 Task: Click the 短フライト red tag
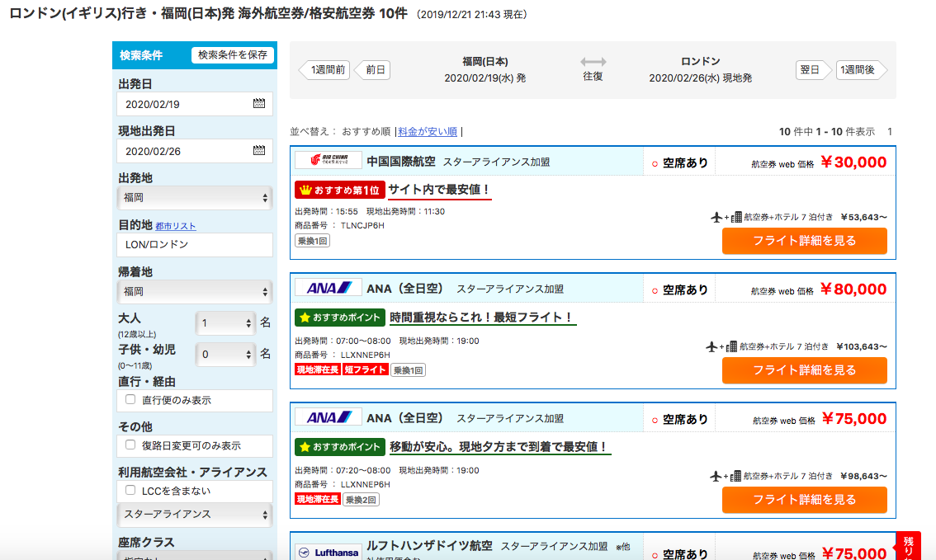click(366, 369)
